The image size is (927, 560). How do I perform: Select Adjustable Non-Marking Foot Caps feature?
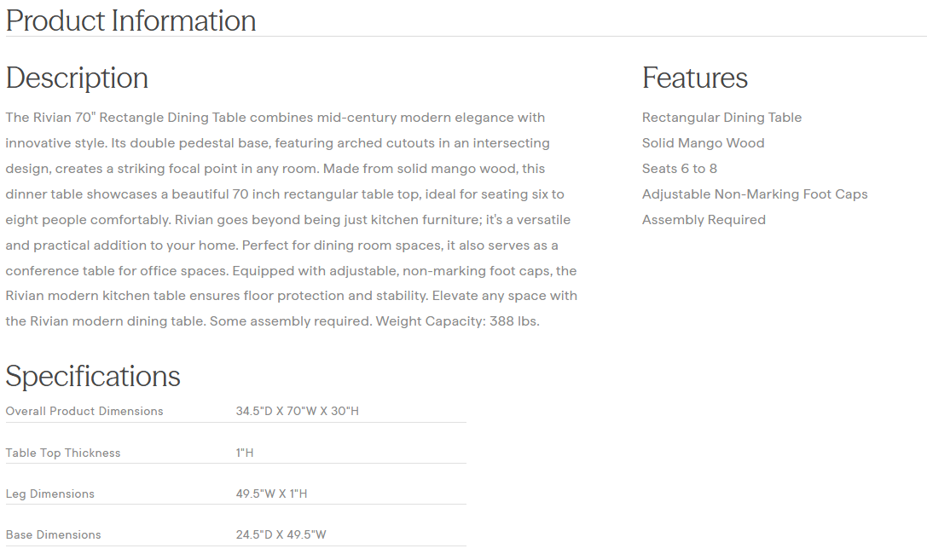(755, 194)
